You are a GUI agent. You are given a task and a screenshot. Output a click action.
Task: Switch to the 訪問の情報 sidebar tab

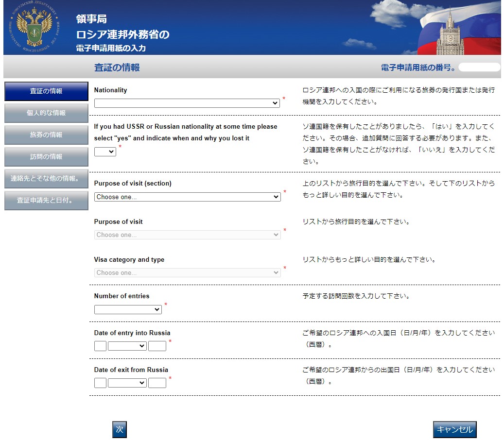click(x=46, y=157)
